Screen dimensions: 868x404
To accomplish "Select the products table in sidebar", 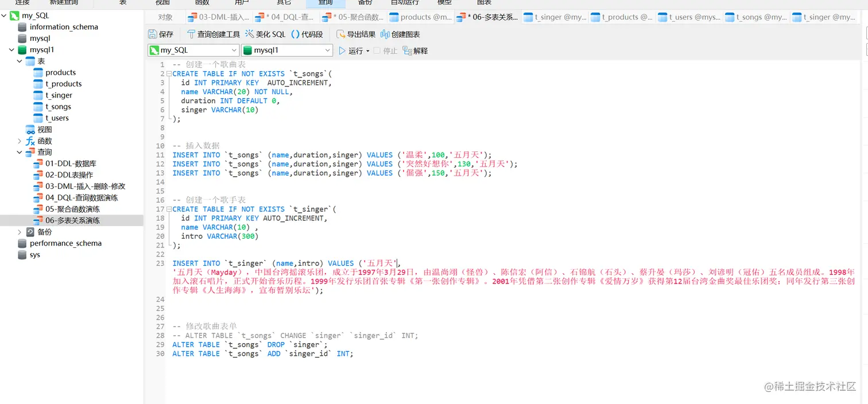I will 60,72.
